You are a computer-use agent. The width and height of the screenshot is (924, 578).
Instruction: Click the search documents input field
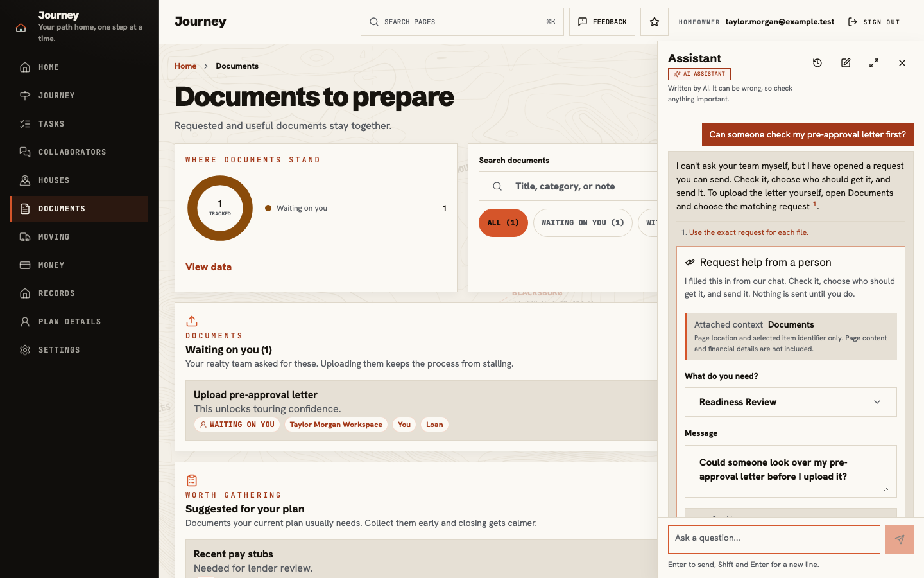pyautogui.click(x=569, y=186)
